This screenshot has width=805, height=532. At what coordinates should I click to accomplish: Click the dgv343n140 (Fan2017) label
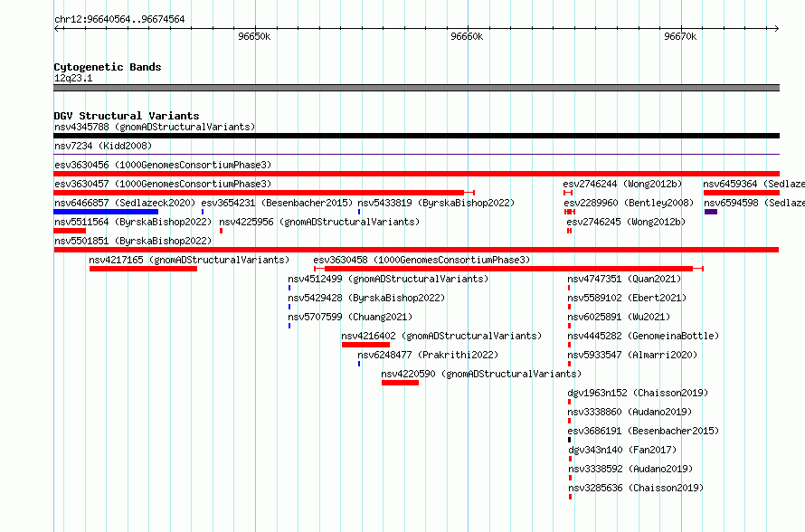point(623,450)
